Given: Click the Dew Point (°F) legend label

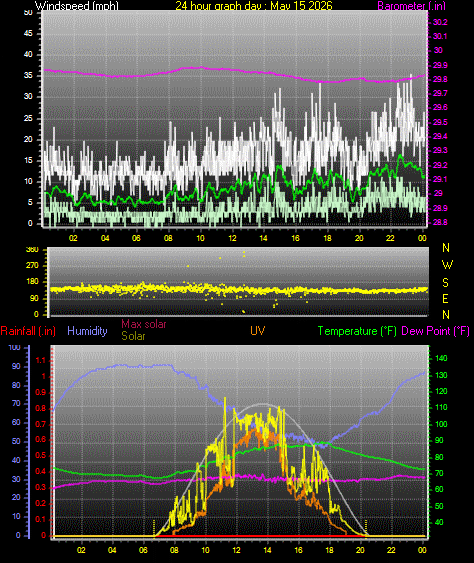Looking at the screenshot, I should [x=436, y=331].
